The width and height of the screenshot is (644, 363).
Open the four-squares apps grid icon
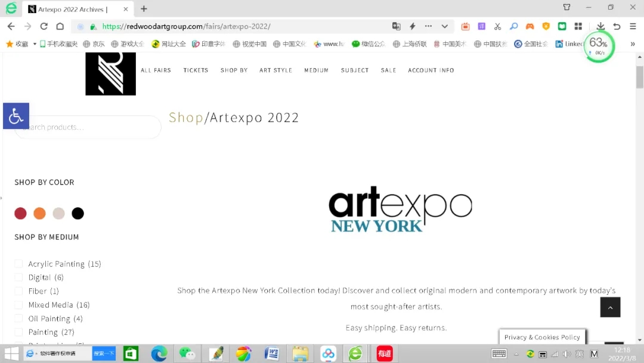578,26
